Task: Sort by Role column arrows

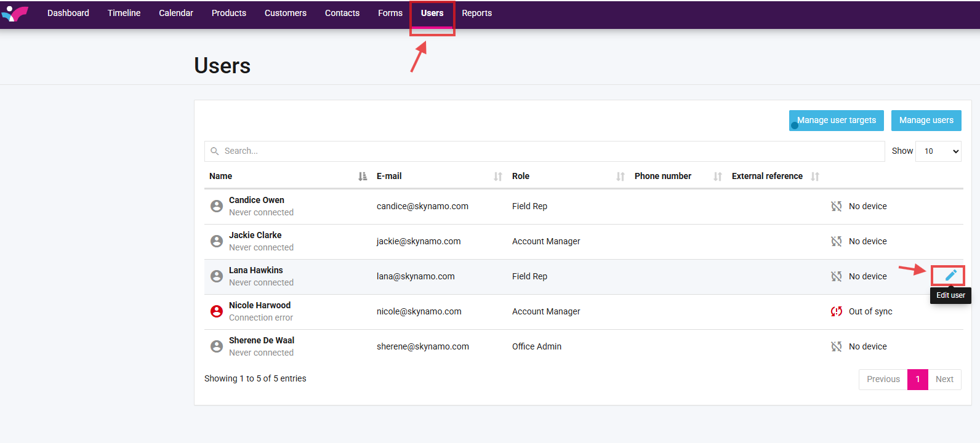Action: [621, 177]
